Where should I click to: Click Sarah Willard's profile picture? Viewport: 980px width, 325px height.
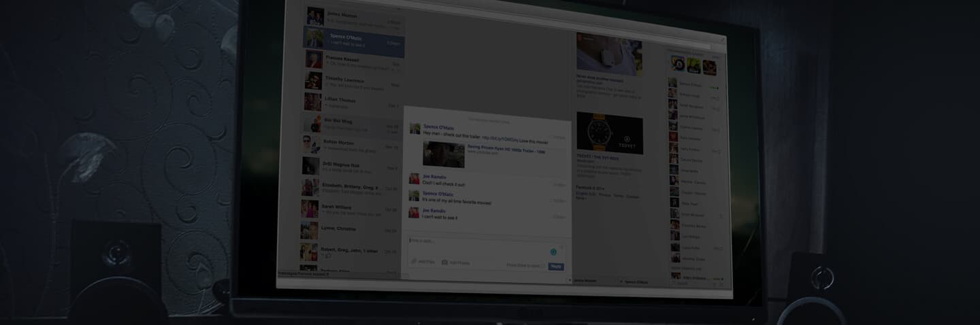tap(310, 208)
